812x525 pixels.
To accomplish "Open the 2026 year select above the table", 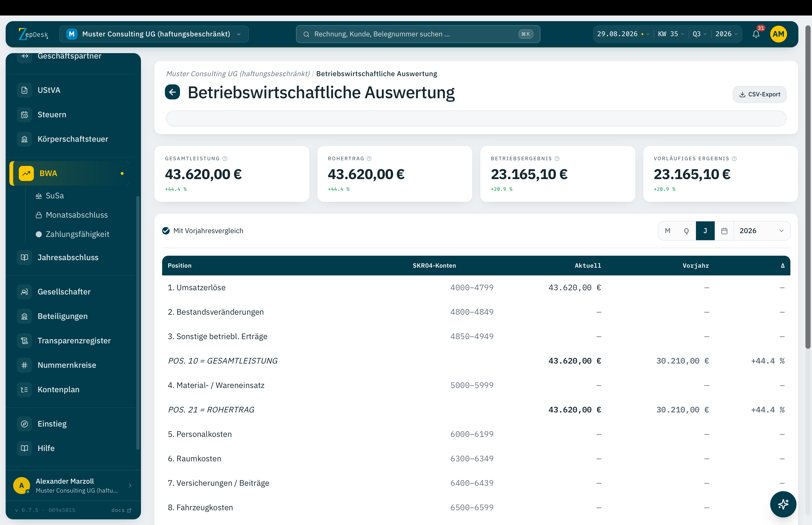I will pos(761,231).
